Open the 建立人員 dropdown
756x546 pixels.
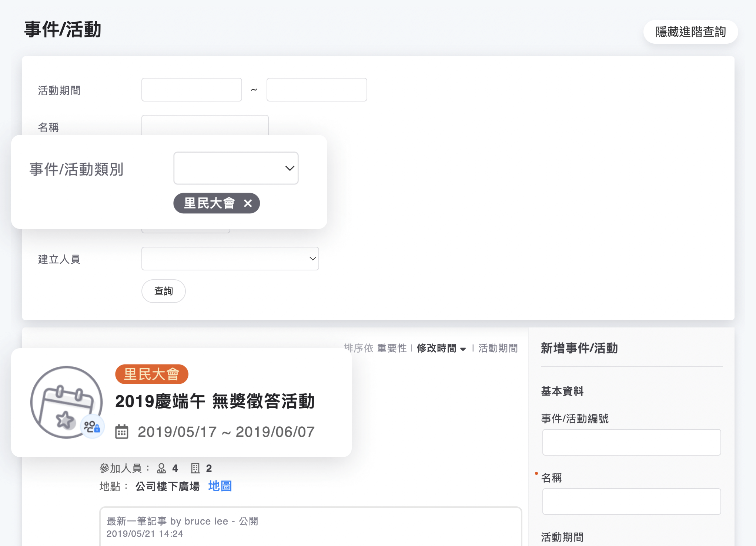click(x=230, y=259)
